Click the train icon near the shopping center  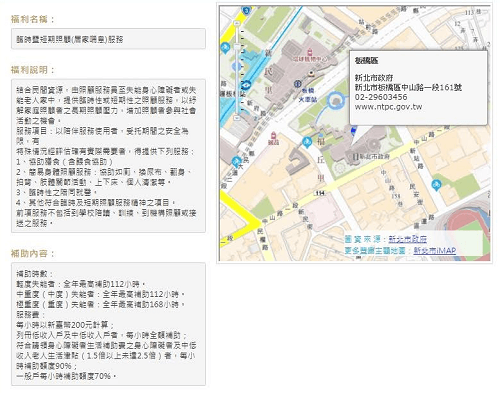[312, 73]
